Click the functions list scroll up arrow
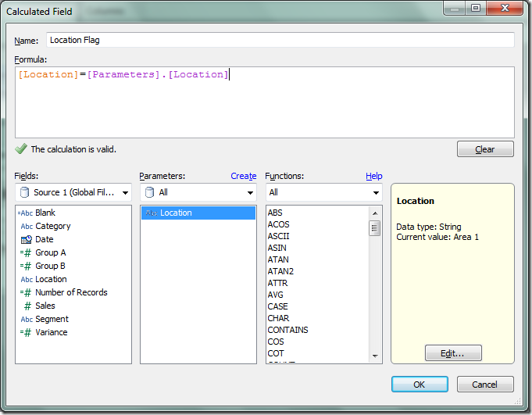The width and height of the screenshot is (532, 415). [x=375, y=213]
